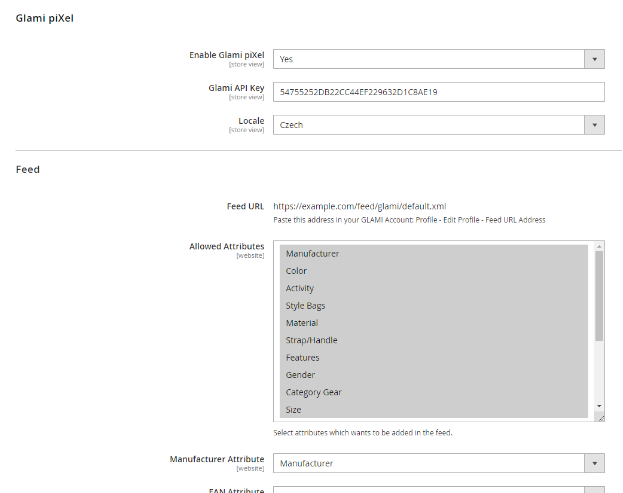Select Manufacturer in Allowed Attributes list
The width and height of the screenshot is (623, 493).
coord(433,253)
